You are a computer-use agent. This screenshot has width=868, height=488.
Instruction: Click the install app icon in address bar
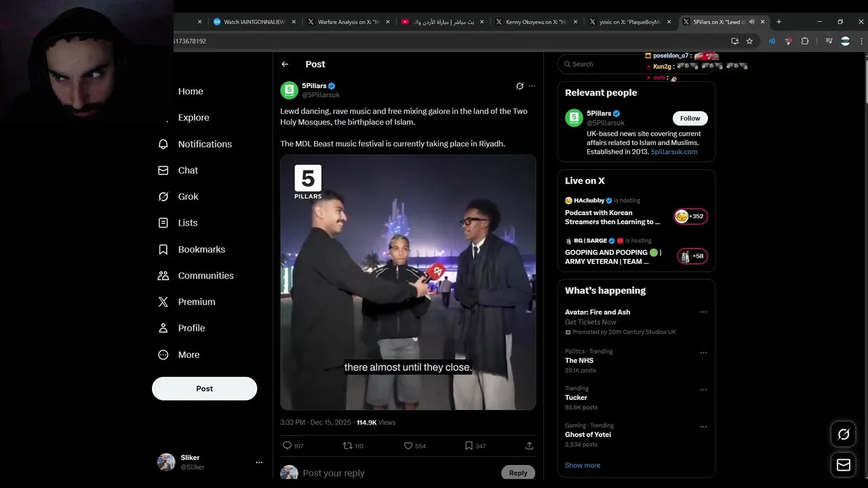[734, 41]
